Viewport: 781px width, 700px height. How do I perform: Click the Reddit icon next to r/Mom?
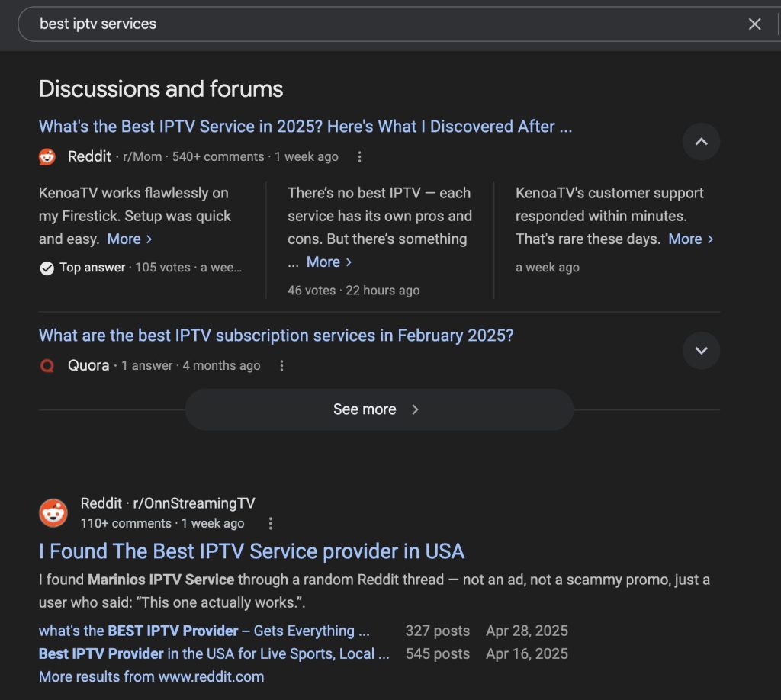point(47,156)
